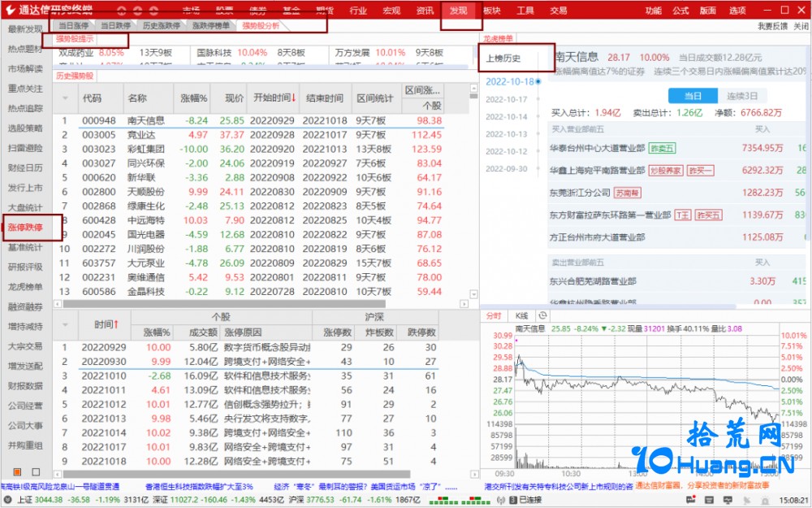Switch chart to the 分时 tab
Viewport: 812px width, 508px height.
[494, 315]
